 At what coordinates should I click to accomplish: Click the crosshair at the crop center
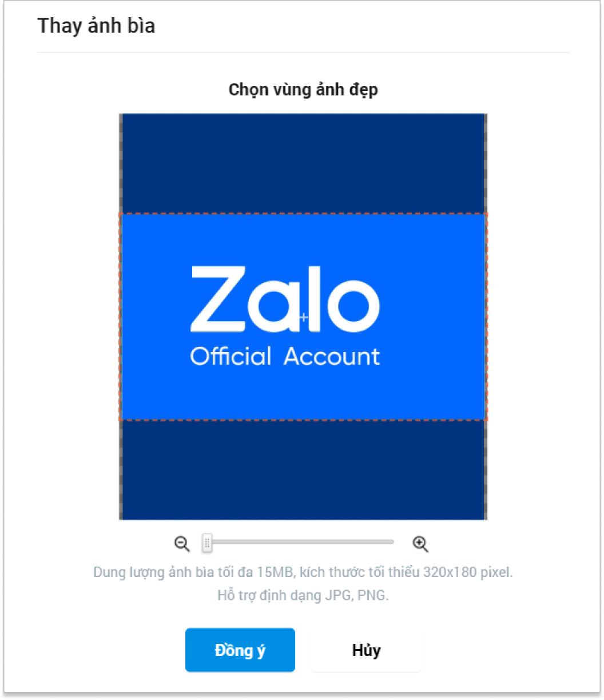pyautogui.click(x=304, y=317)
